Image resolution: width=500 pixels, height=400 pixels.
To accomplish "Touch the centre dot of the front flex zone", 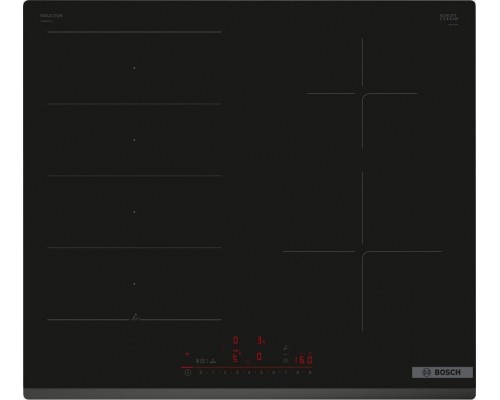I will (134, 284).
